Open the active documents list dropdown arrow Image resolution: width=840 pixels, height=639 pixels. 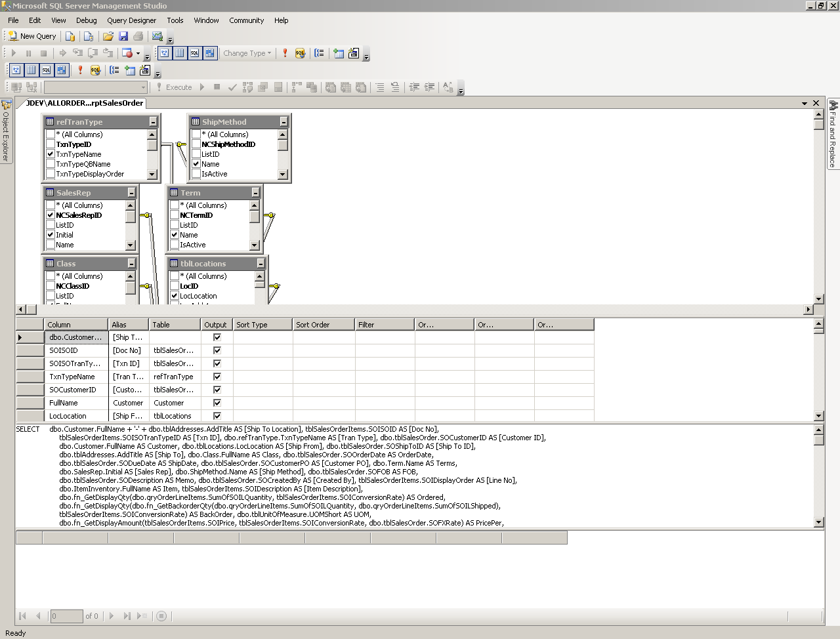pyautogui.click(x=805, y=103)
